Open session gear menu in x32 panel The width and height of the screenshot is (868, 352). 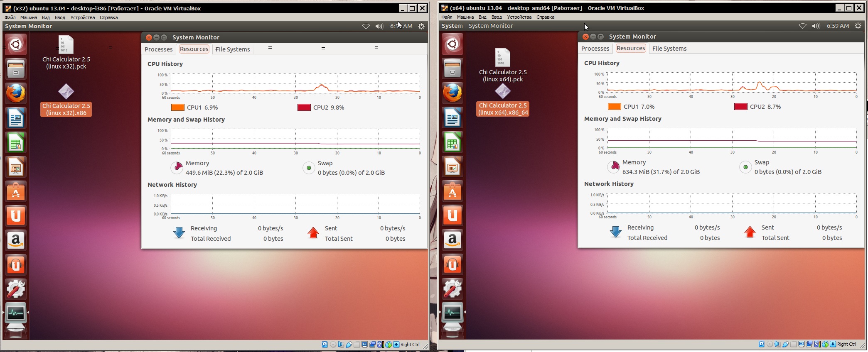(421, 26)
